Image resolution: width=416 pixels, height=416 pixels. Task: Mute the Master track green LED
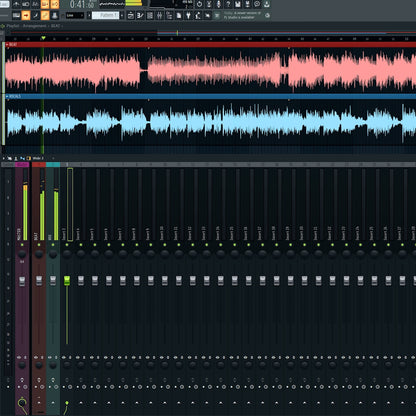tap(22, 245)
